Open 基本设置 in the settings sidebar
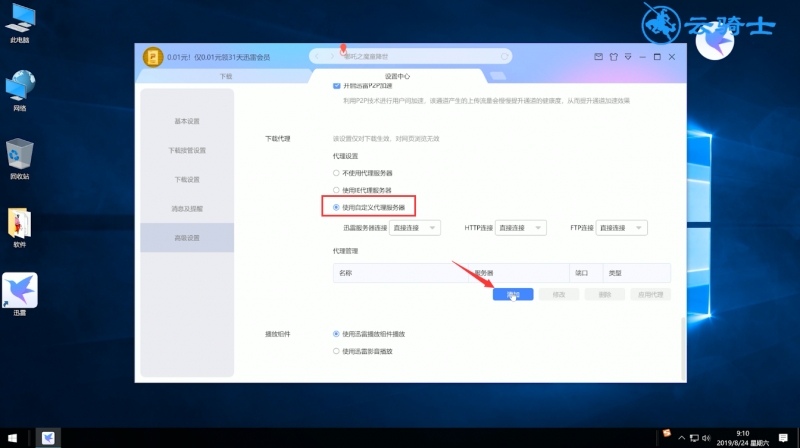 (187, 121)
